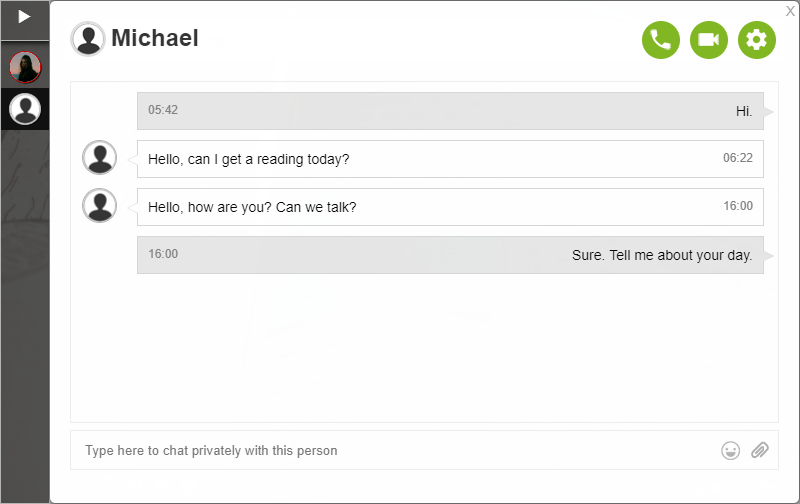Screen dimensions: 800x504
Task: Open chat settings gear
Action: click(x=757, y=40)
